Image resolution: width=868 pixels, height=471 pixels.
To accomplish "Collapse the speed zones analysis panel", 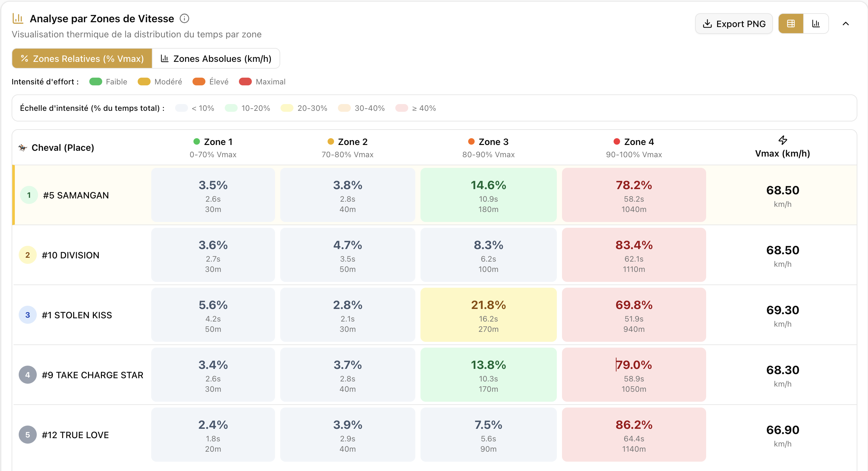I will click(846, 24).
